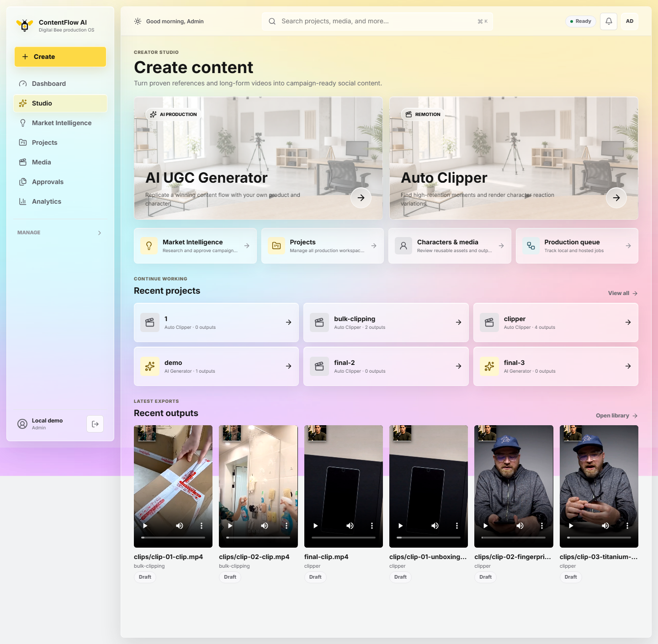Mute the clip-02-fingerprint video
This screenshot has width=658, height=644.
[x=520, y=526]
